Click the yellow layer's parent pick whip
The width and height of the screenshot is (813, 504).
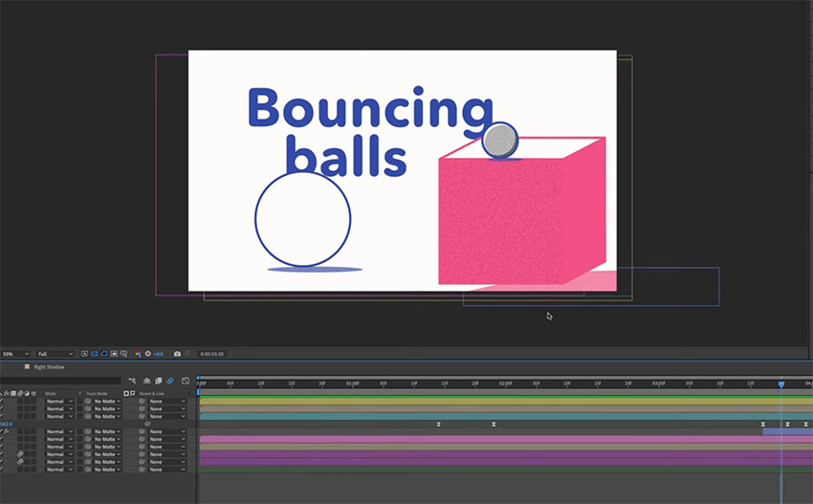point(143,402)
